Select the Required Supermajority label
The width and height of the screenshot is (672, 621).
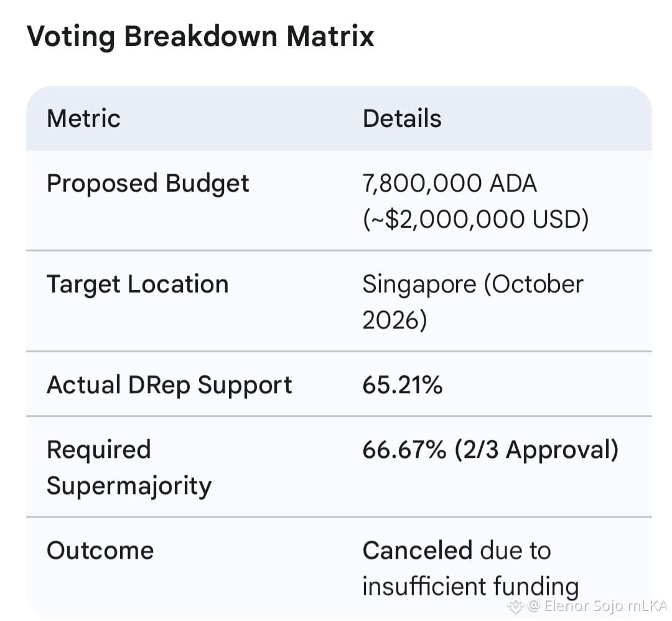tap(129, 468)
